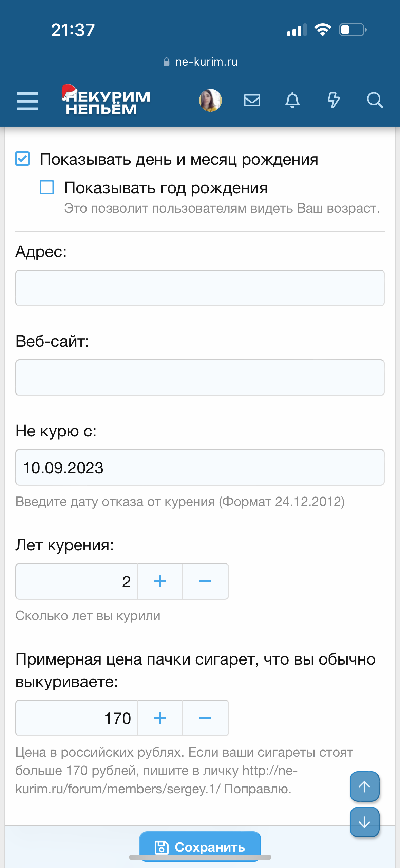Increase cigarette pack price with plus
The image size is (400, 868).
tap(160, 718)
